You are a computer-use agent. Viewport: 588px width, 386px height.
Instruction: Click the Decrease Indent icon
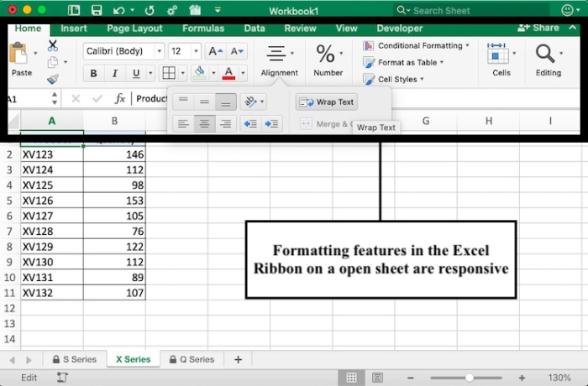point(250,123)
